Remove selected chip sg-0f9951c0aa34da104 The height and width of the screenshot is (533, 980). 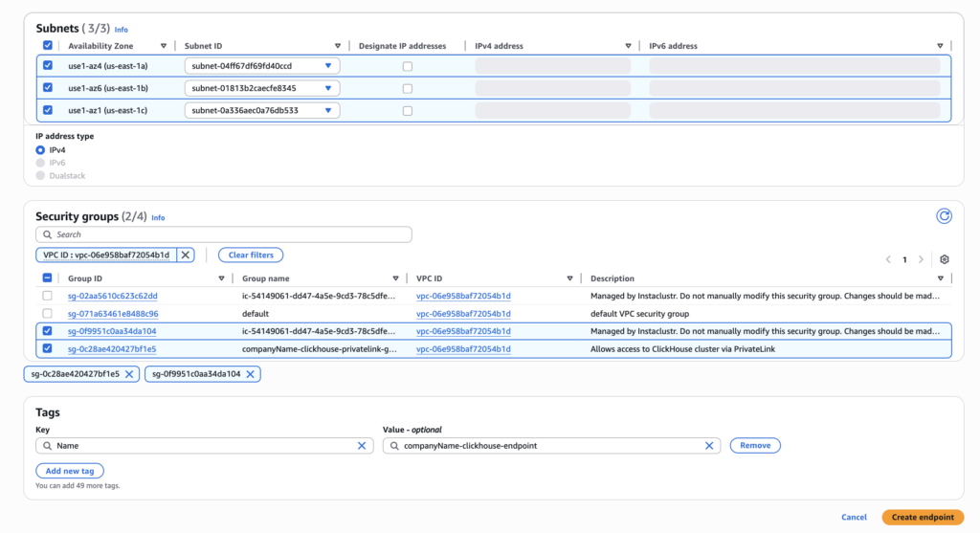[x=250, y=374]
